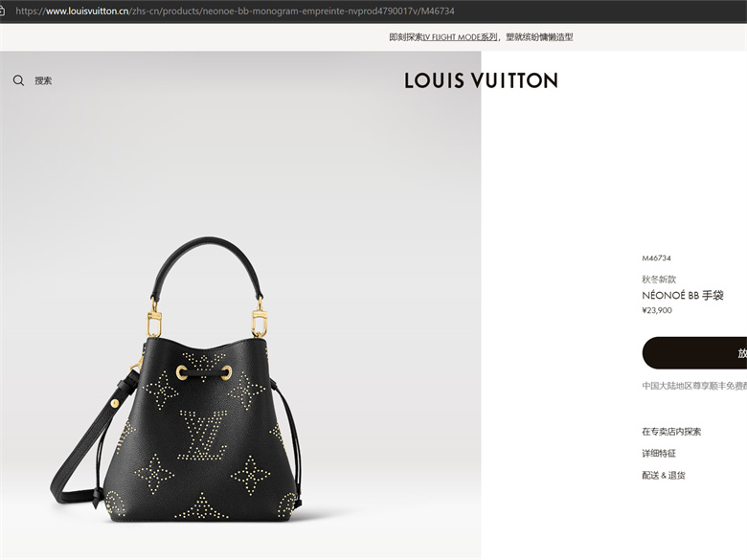Open the site info icon in address bar

coord(2,11)
